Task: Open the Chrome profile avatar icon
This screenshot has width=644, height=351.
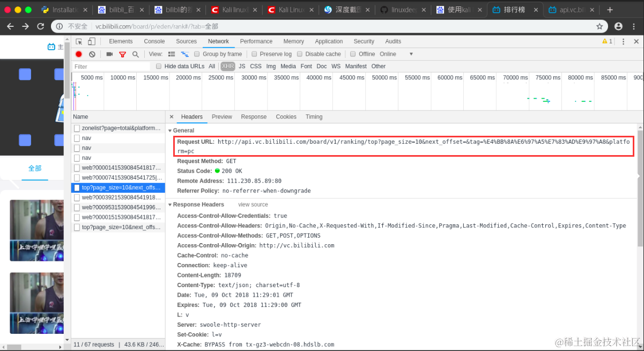Action: 618,26
